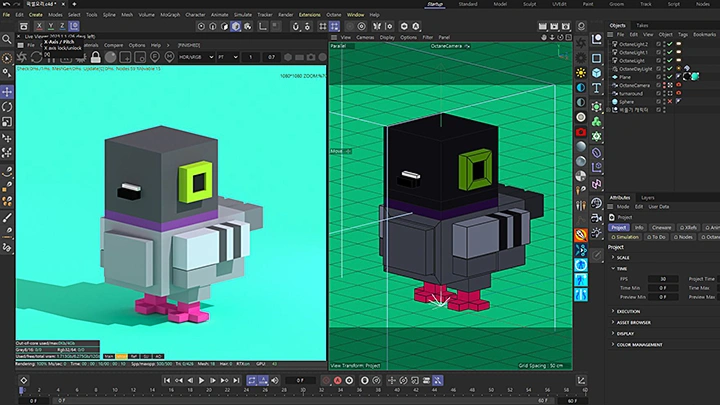The image size is (720, 405).
Task: Click the record active objects button
Action: tap(326, 380)
